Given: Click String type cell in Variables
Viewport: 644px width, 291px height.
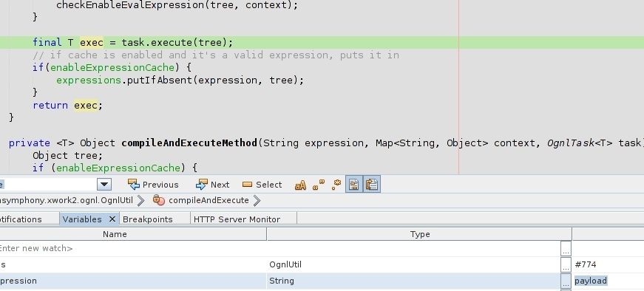Looking at the screenshot, I should click(x=413, y=281).
